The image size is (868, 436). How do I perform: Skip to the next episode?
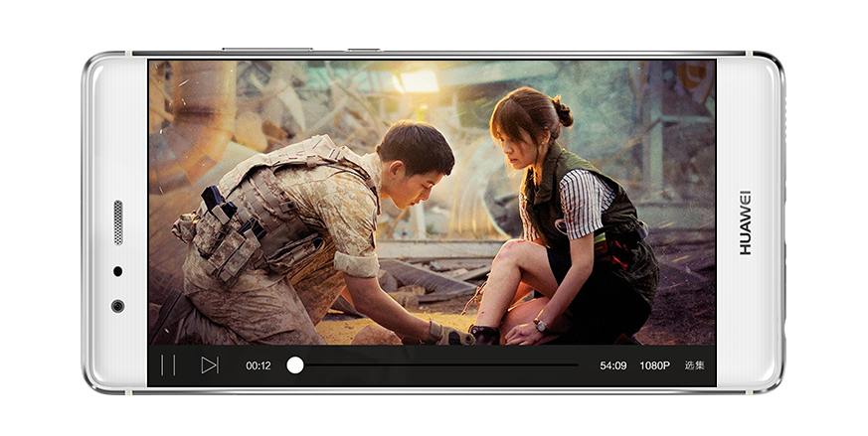tap(209, 365)
